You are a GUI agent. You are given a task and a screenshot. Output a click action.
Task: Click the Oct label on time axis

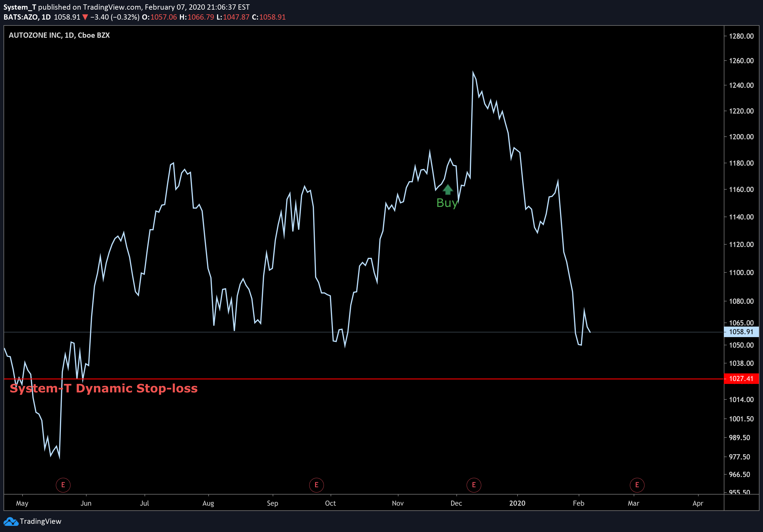330,503
